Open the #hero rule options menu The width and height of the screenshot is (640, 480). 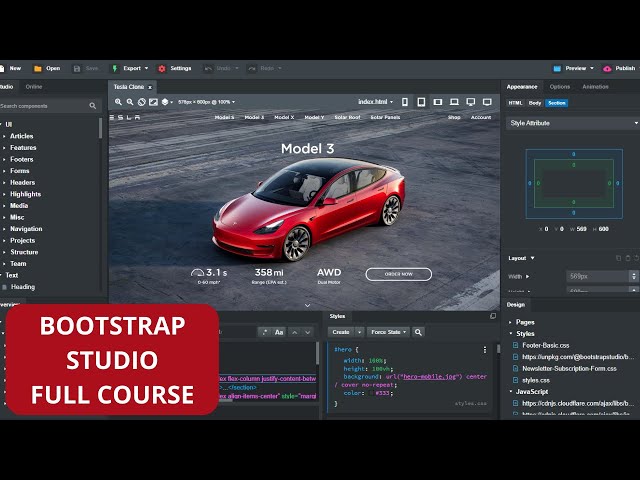[x=485, y=350]
